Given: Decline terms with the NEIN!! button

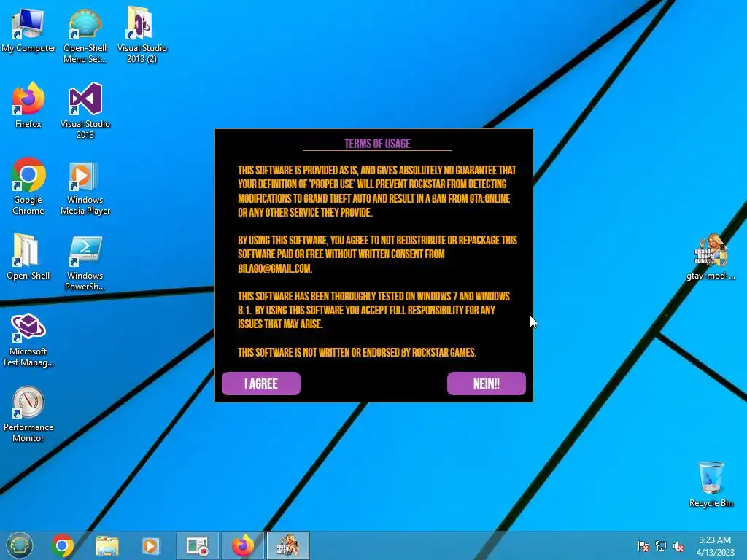Looking at the screenshot, I should pyautogui.click(x=487, y=384).
